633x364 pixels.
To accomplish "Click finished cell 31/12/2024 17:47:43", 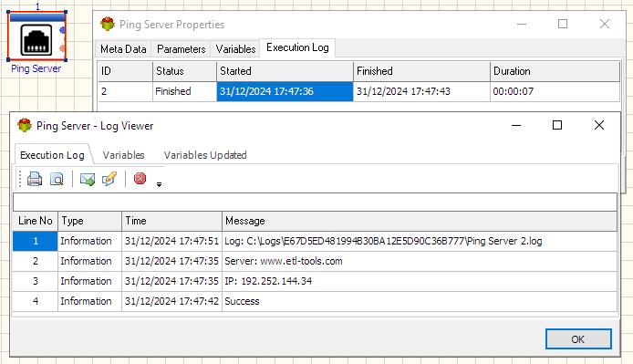I will click(421, 91).
